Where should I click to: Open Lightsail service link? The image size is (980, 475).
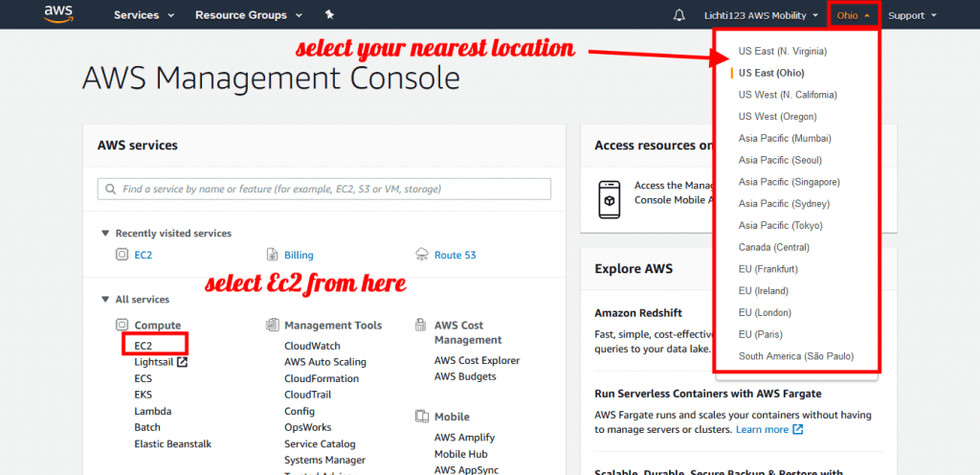(154, 362)
